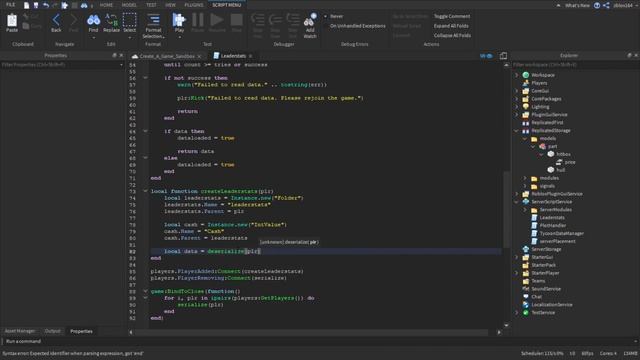Click Expand All Folds

pyautogui.click(x=451, y=26)
